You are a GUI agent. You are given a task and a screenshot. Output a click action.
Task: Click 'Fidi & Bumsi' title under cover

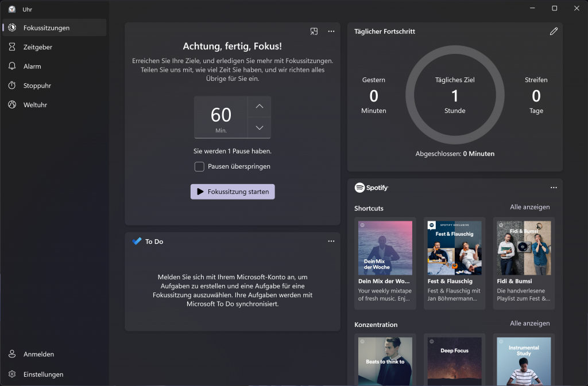(x=514, y=281)
